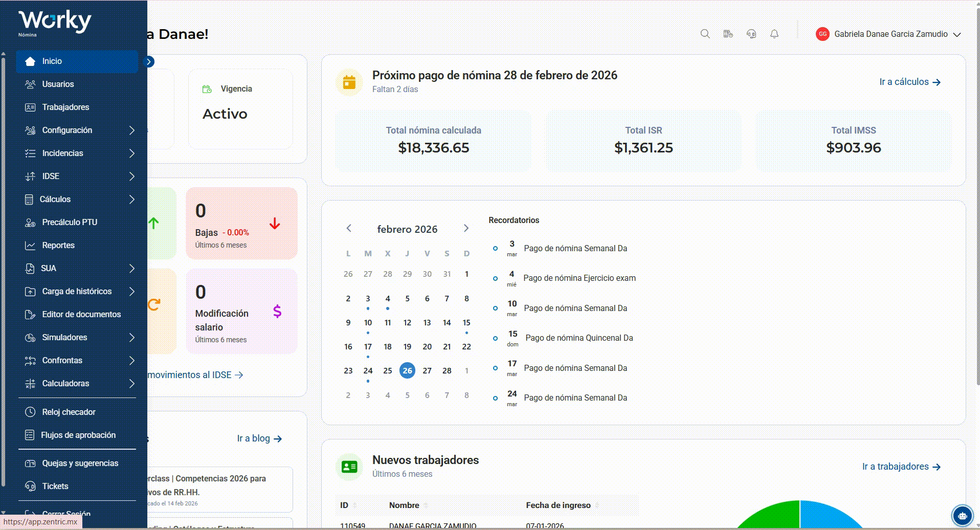Open the chatbot assistant icon
Image resolution: width=980 pixels, height=530 pixels.
(963, 515)
